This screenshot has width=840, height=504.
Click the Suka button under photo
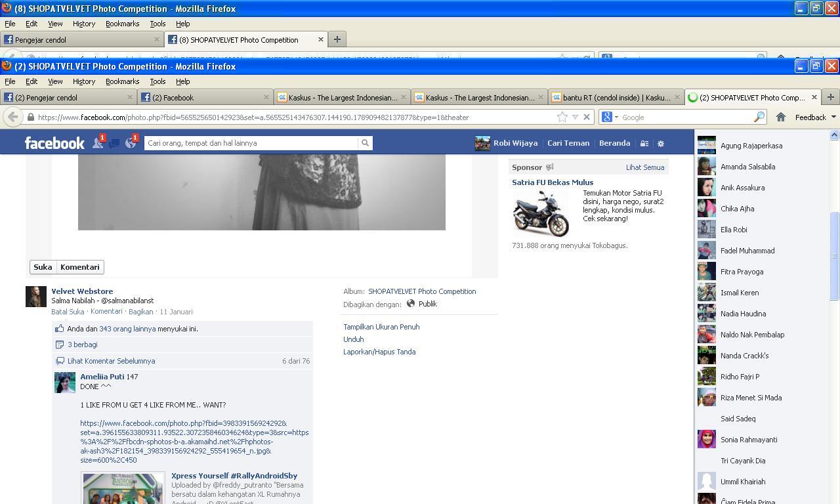tap(43, 267)
